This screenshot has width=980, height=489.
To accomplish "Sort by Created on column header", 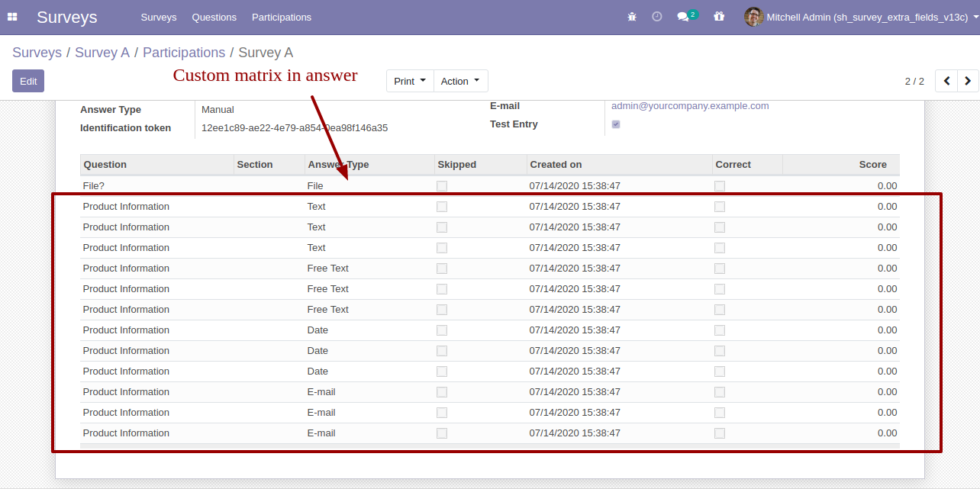I will coord(556,165).
